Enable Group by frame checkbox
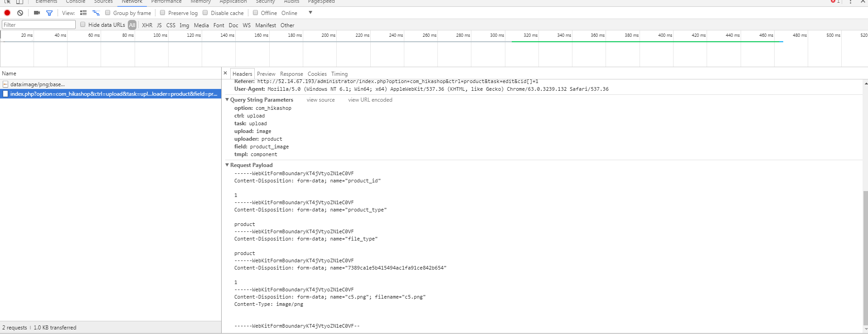 point(108,13)
